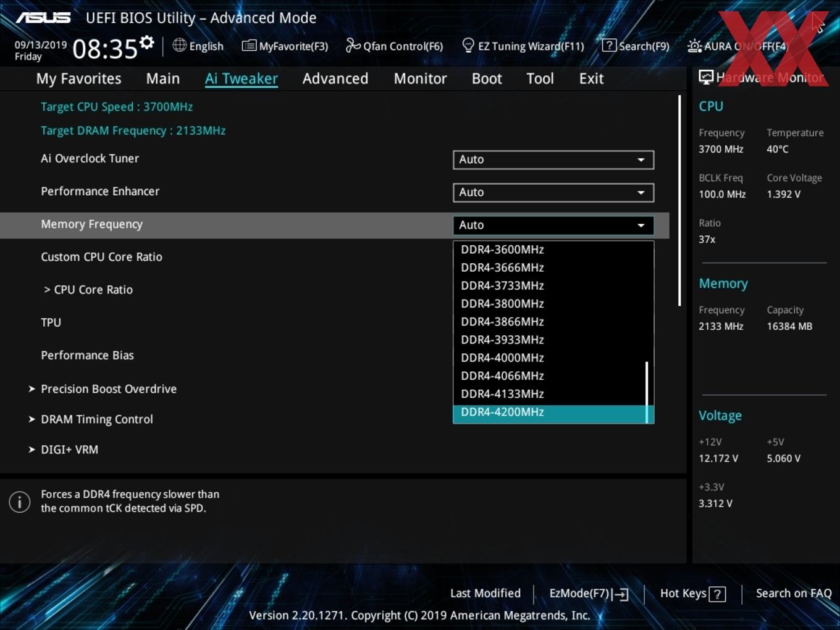Click the 3.312 V reading
Screen dimensions: 840x630
(715, 503)
